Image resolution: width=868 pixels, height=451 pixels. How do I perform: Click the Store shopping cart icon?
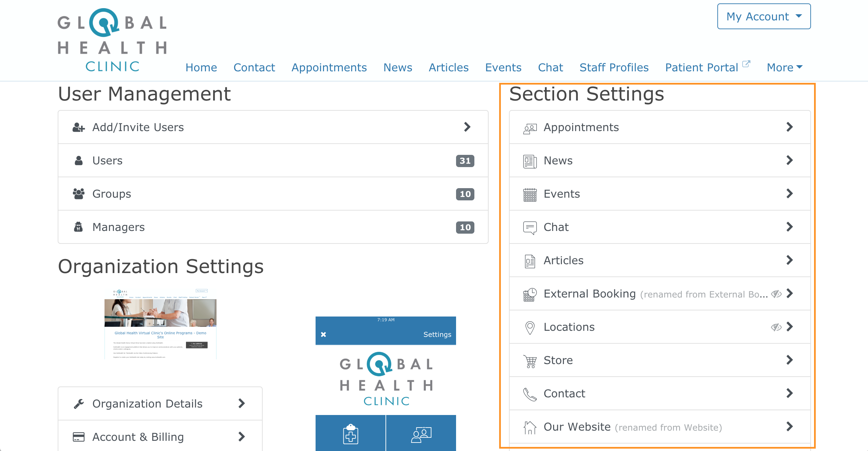click(530, 361)
